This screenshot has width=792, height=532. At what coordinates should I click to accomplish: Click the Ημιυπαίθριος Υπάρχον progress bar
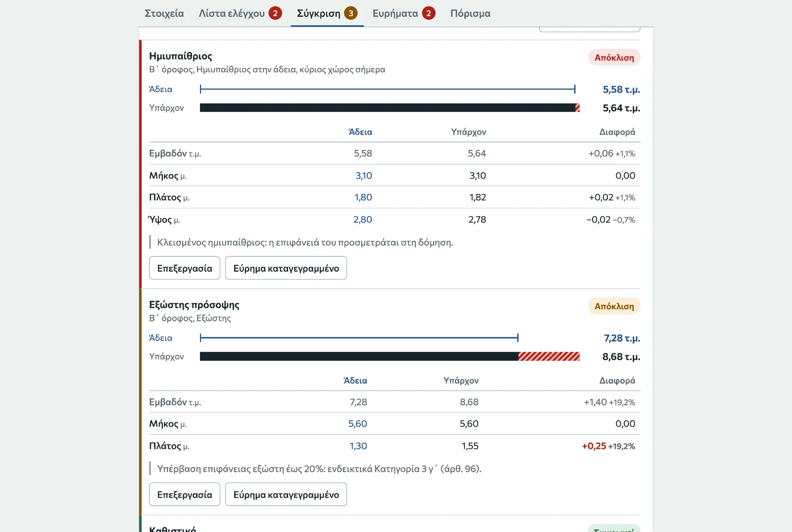point(390,108)
